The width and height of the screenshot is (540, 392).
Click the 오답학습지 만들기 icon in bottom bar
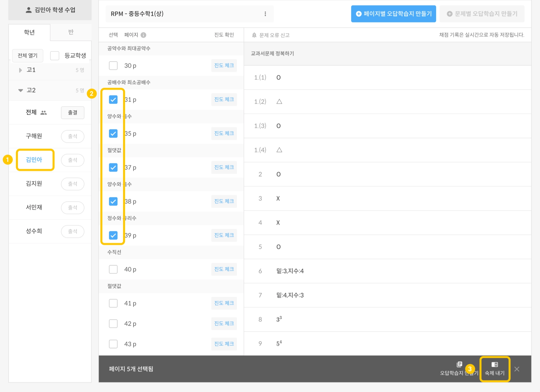459,364
